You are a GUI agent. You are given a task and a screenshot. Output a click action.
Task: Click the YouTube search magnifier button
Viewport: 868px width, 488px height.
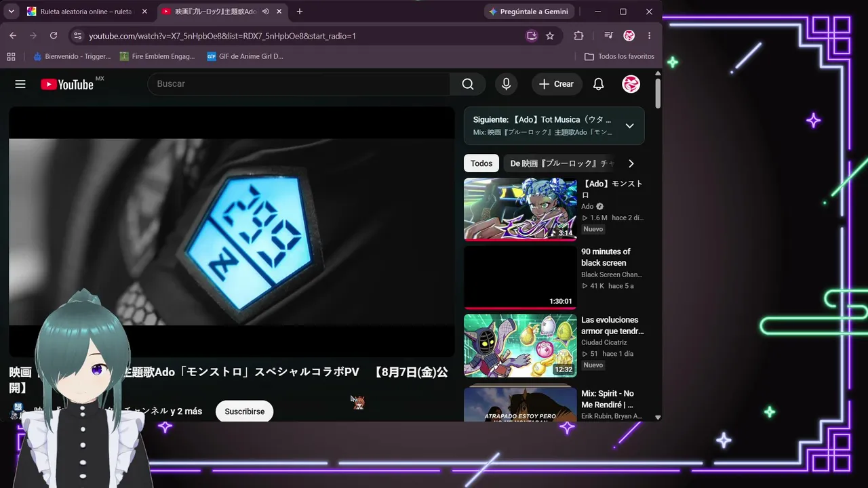coord(468,84)
